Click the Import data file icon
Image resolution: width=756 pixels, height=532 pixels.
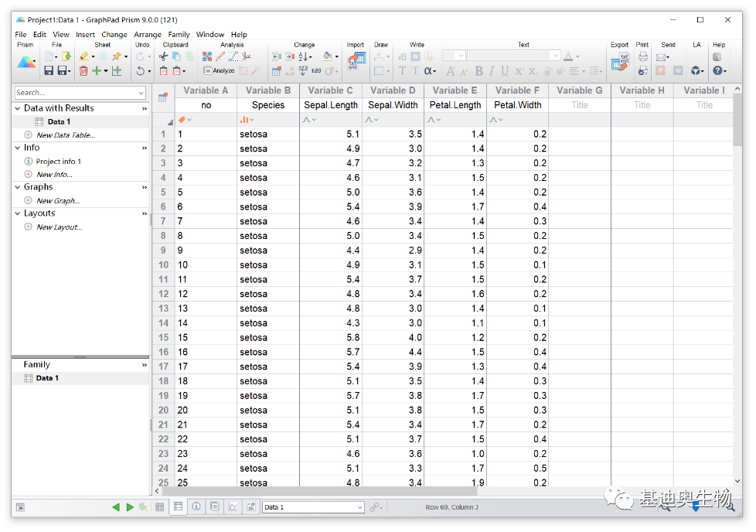[x=356, y=61]
